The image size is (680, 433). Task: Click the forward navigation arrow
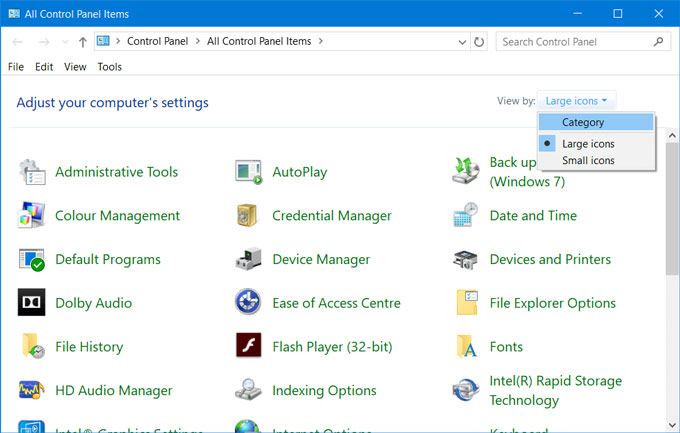[44, 42]
